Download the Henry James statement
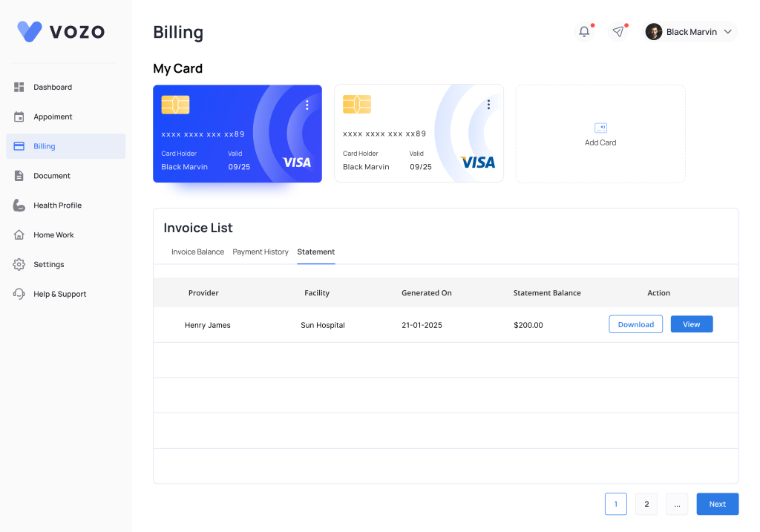Screen dimensions: 760x532 pos(635,325)
